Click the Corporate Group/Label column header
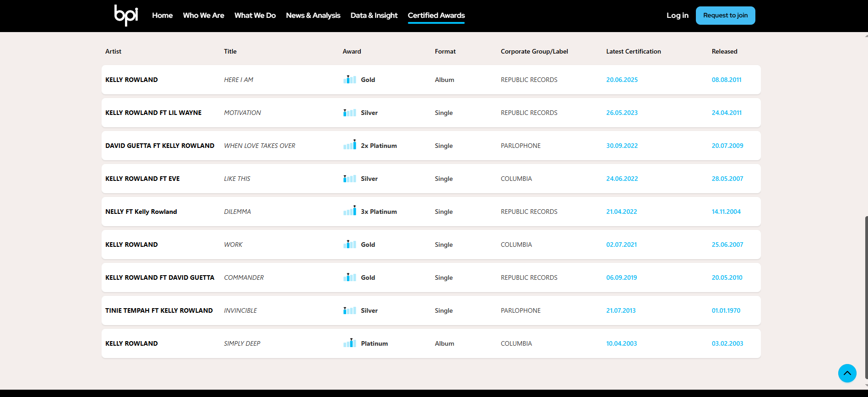 (x=534, y=51)
